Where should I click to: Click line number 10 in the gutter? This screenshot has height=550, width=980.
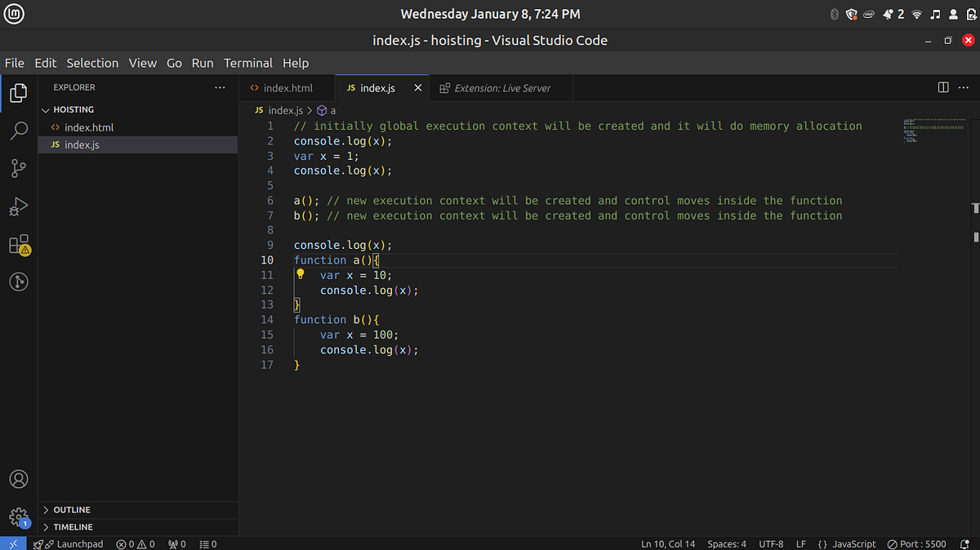tap(266, 260)
